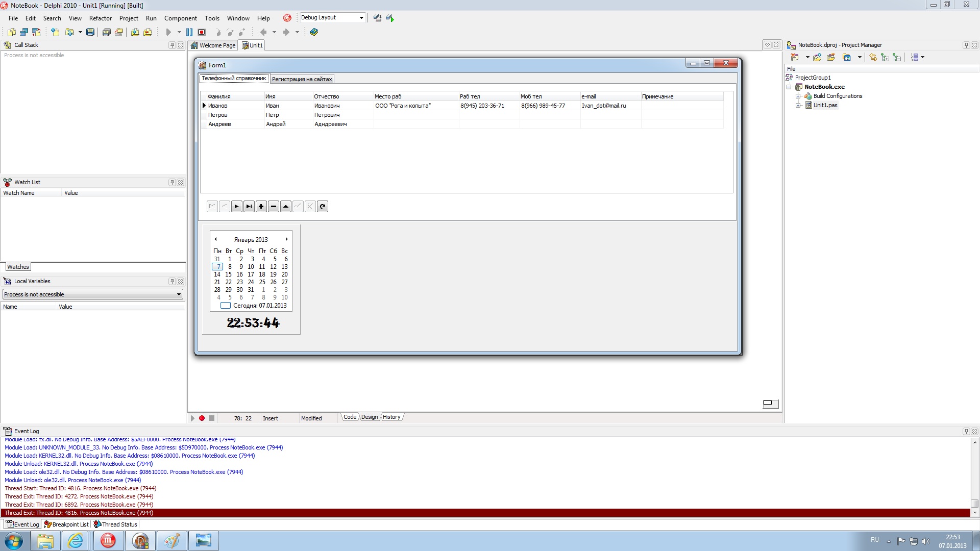This screenshot has height=551, width=980.
Task: Switch to the Регистрация на сайтах tab
Action: pyautogui.click(x=302, y=79)
